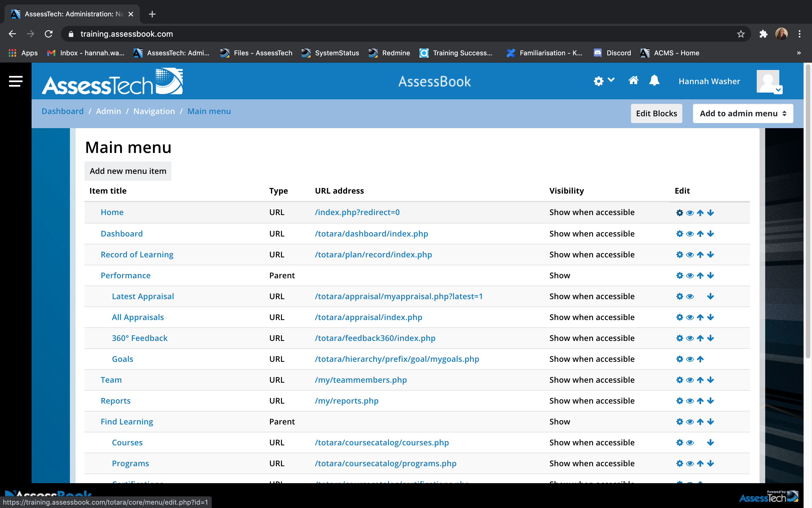
Task: Open Chrome three-dot menu
Action: click(799, 34)
